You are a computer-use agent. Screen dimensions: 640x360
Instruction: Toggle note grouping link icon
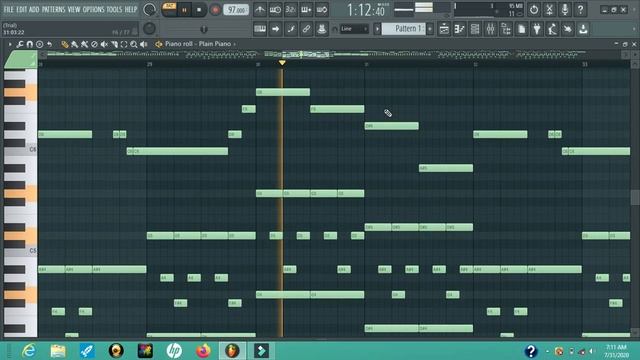click(x=306, y=29)
